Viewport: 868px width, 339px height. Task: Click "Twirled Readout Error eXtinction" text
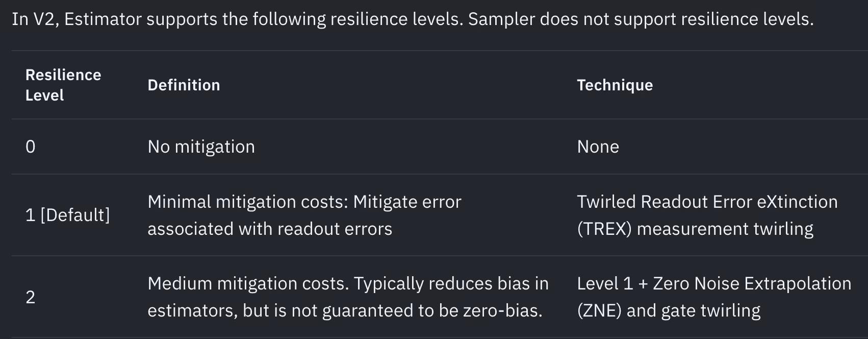click(707, 202)
